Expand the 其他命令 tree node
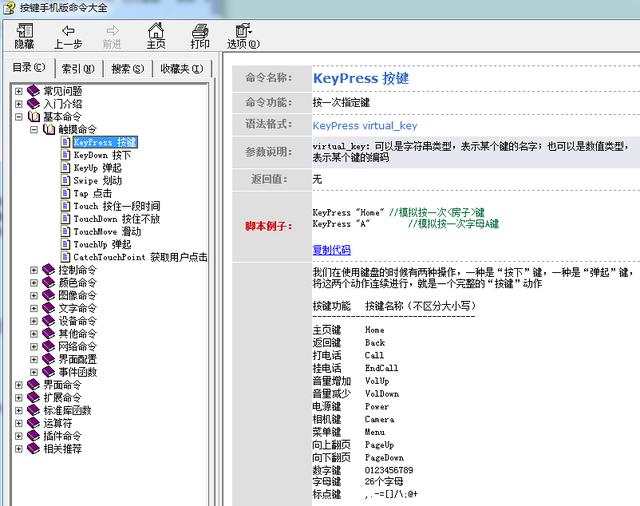Viewport: 640px width, 506px height. (34, 334)
